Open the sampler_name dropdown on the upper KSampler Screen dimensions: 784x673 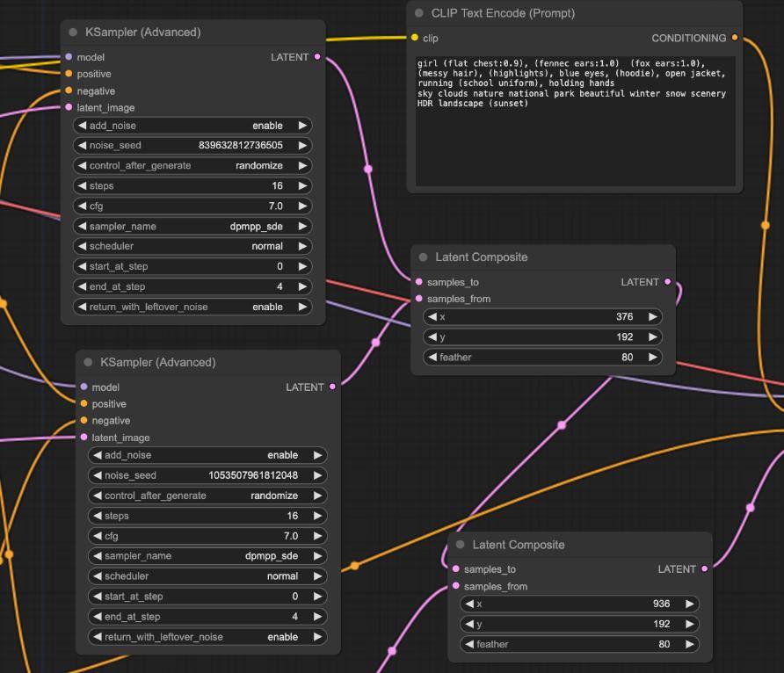pos(192,226)
